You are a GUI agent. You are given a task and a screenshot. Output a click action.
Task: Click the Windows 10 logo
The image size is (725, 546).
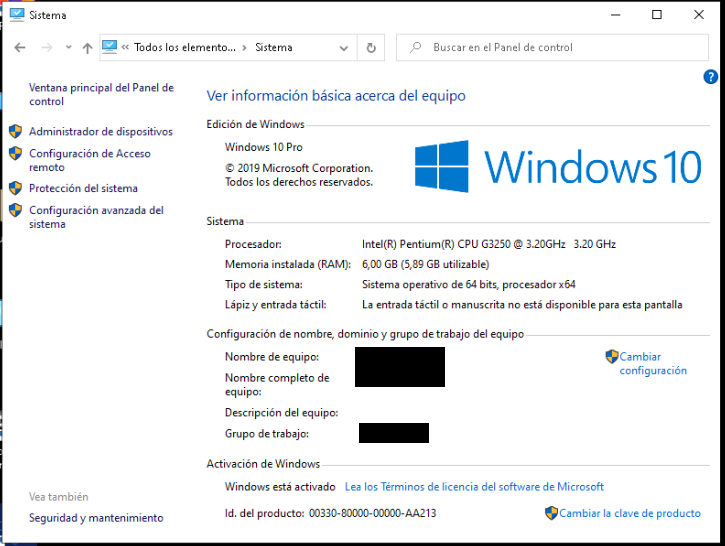(x=558, y=166)
